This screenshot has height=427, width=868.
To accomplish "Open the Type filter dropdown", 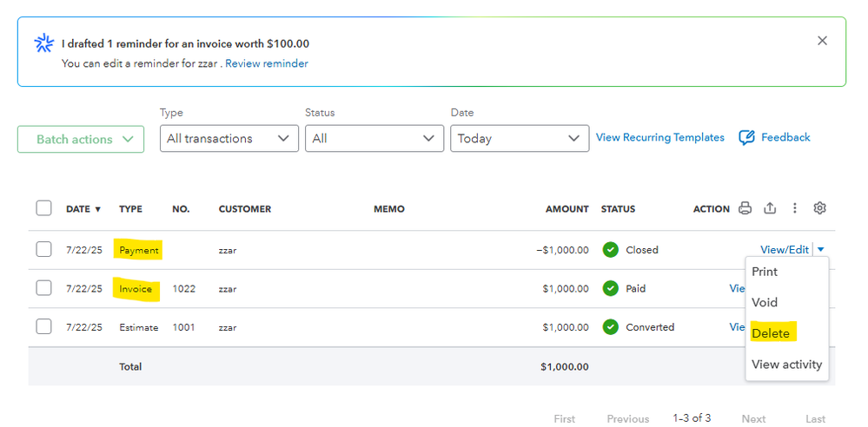I will pos(229,139).
